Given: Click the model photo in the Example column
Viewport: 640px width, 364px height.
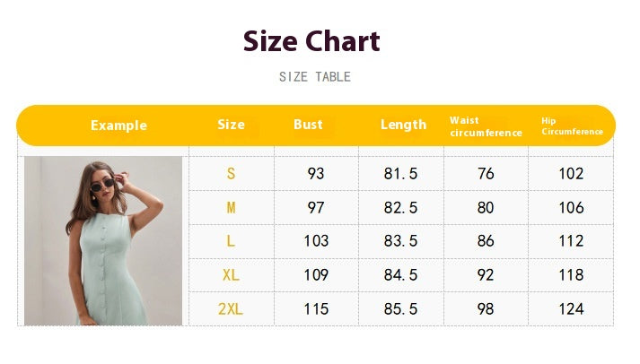Looking at the screenshot, I should point(103,240).
